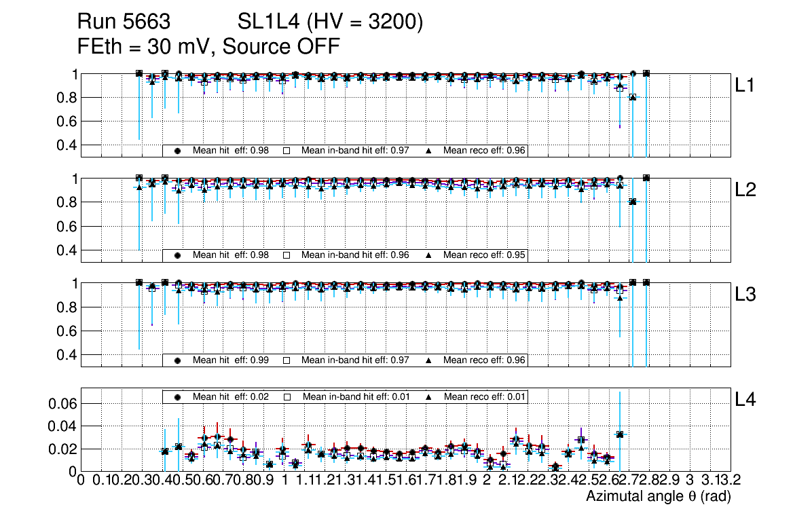The height and width of the screenshot is (524, 812).
Task: Click the L1 panel label
Action: point(747,86)
